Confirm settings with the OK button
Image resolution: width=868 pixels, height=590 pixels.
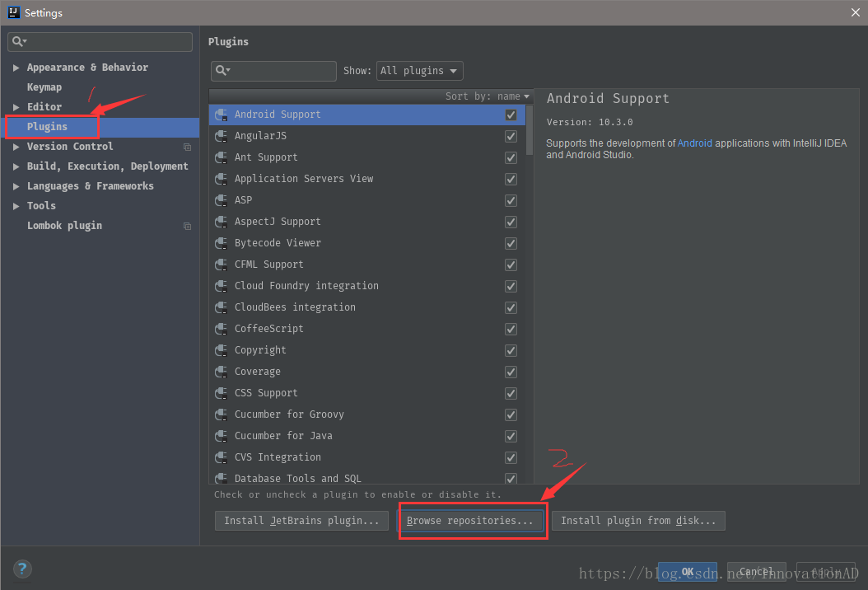687,571
